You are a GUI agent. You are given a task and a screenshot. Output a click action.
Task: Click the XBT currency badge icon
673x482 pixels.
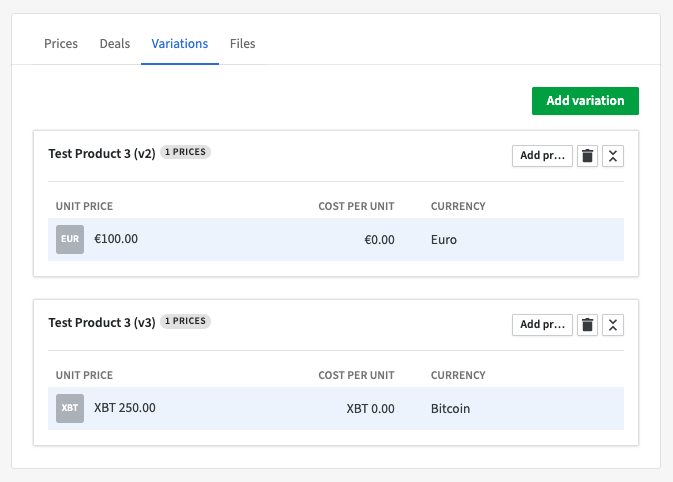70,408
